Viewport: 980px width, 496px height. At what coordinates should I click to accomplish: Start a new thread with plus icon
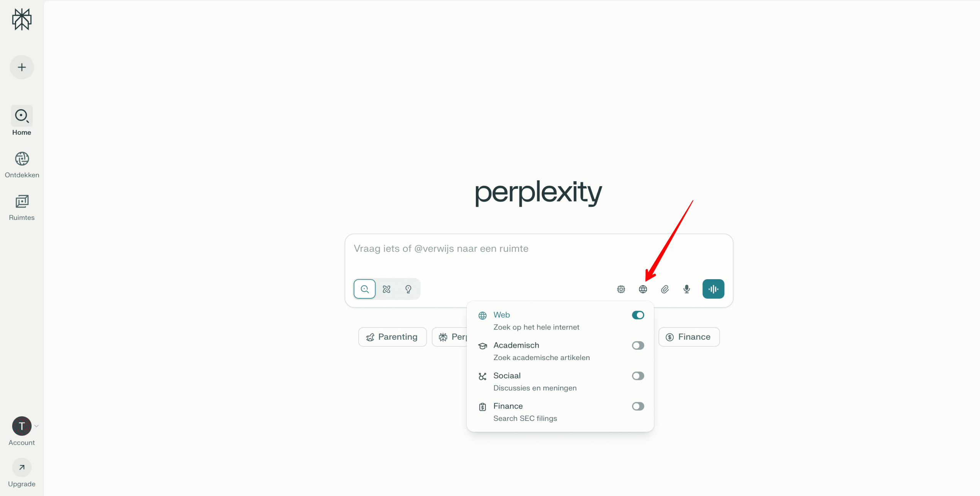coord(22,67)
